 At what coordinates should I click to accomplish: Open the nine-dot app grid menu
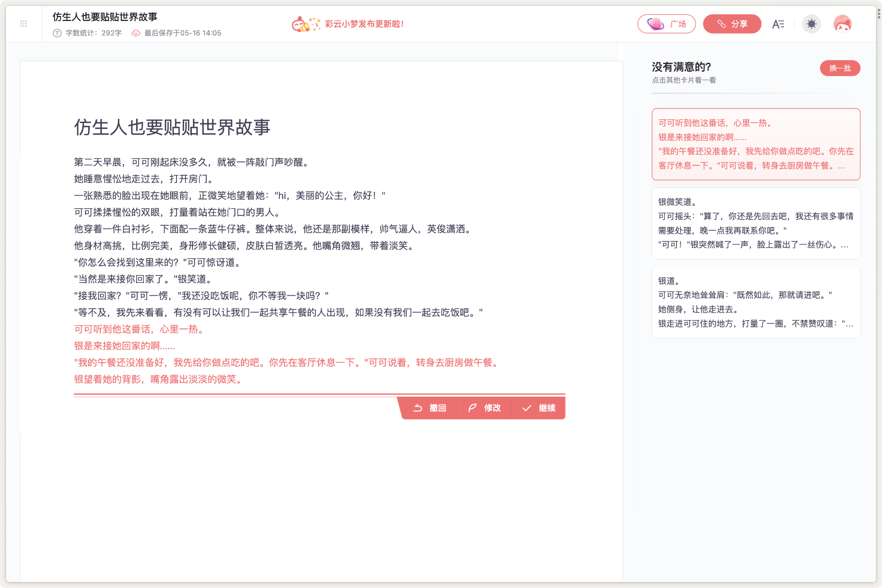pos(23,23)
